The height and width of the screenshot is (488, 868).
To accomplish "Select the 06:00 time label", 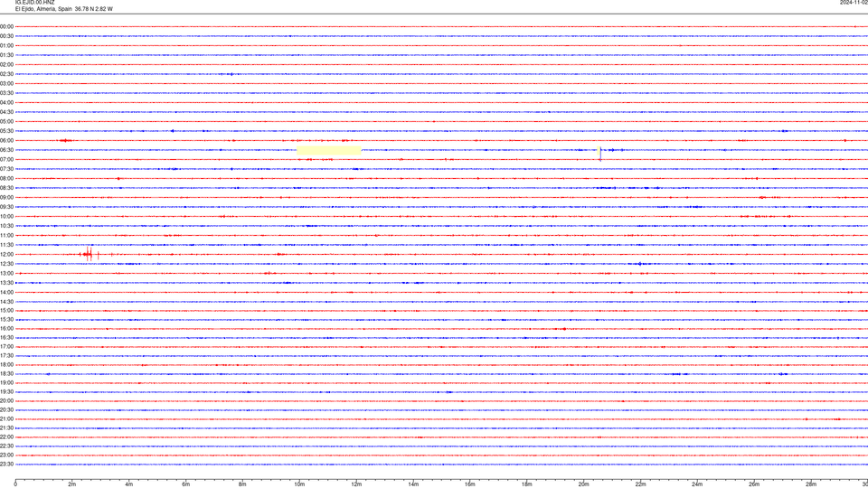I will pyautogui.click(x=6, y=141).
